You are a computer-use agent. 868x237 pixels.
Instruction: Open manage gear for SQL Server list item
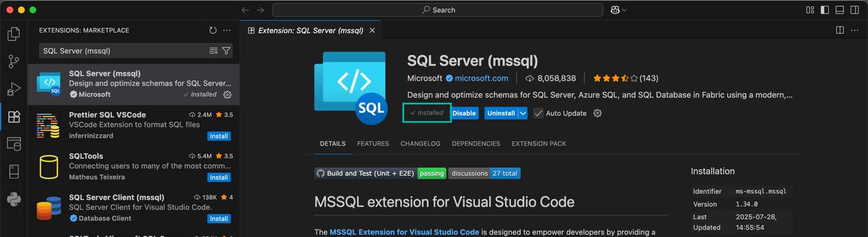pyautogui.click(x=227, y=95)
